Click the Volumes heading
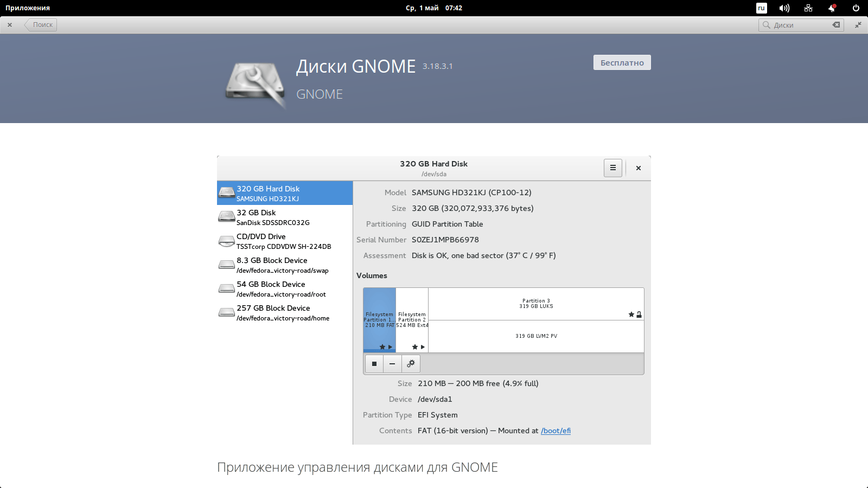868x488 pixels. 372,275
